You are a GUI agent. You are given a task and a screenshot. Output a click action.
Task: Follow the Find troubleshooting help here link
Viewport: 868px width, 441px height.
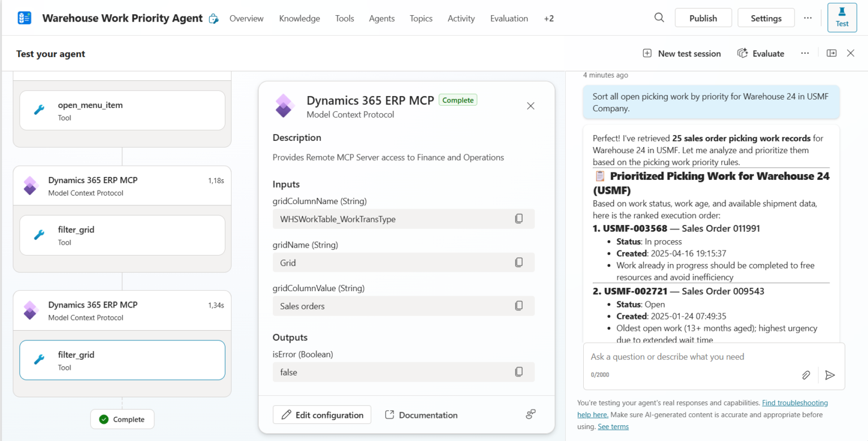pos(702,409)
